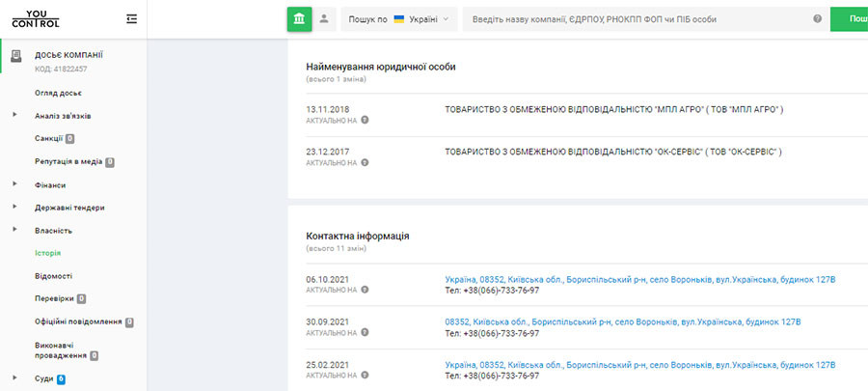This screenshot has height=391, width=868.
Task: Show info icon for 30.09.2021 entry
Action: [x=365, y=332]
